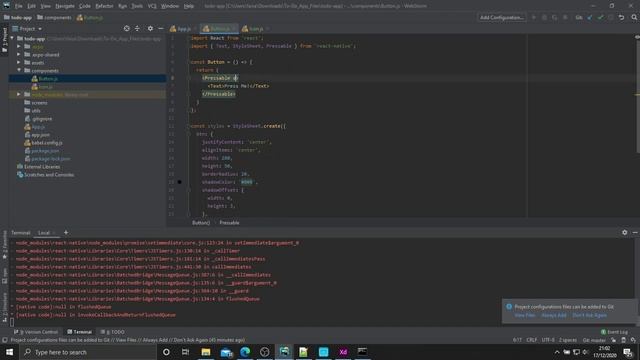Open the Version Control tool window

click(36, 332)
